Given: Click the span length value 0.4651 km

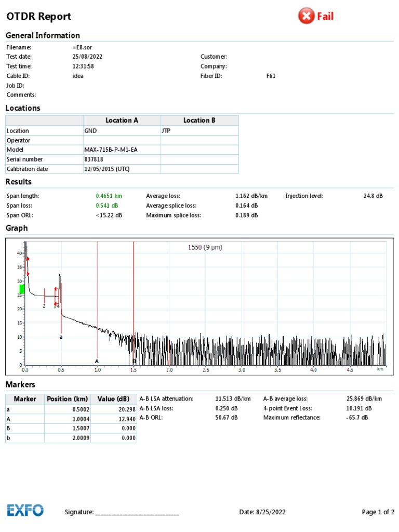Looking at the screenshot, I should pos(109,196).
